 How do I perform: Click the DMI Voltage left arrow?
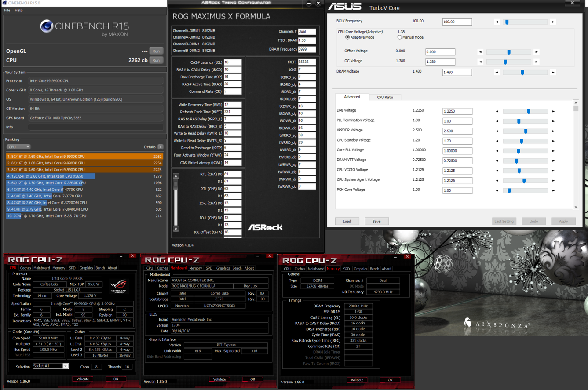point(497,112)
